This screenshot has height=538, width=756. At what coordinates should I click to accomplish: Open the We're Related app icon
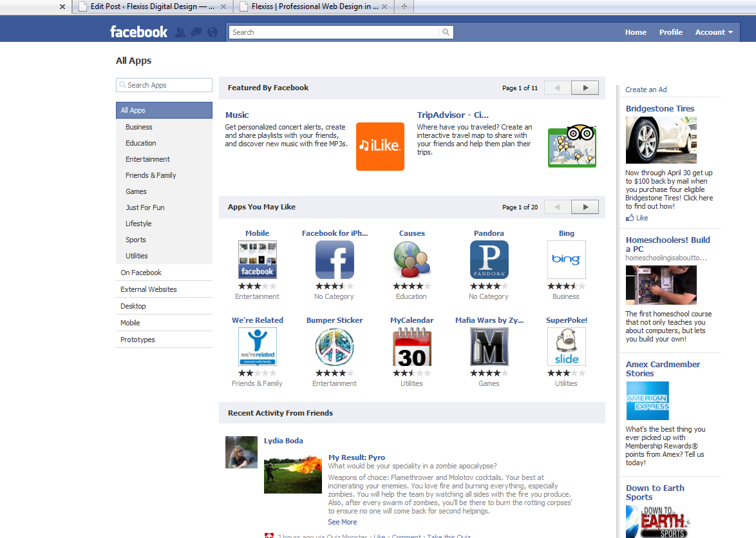pos(258,347)
